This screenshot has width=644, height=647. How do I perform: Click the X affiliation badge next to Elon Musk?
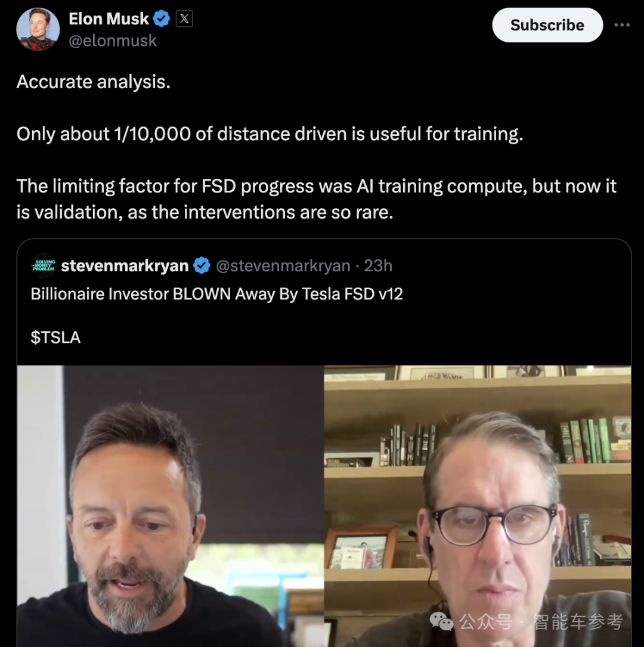point(184,19)
